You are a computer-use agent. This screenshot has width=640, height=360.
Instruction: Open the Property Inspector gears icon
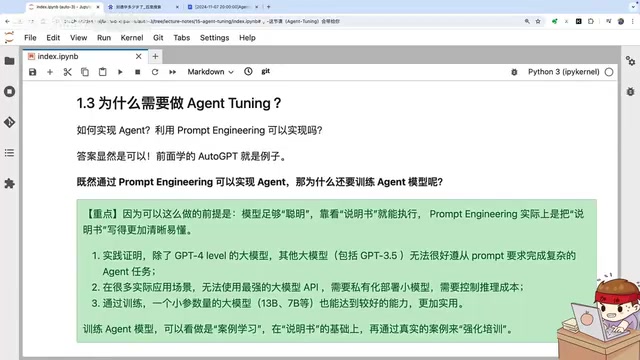point(631,61)
